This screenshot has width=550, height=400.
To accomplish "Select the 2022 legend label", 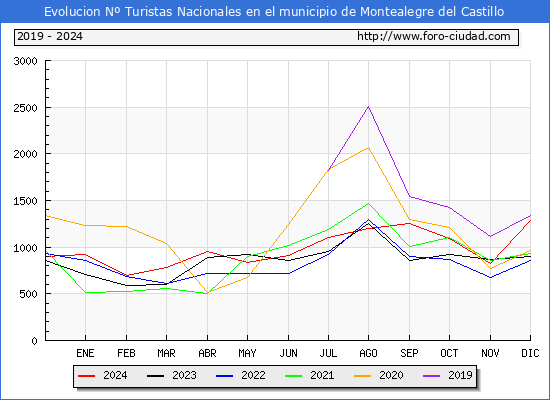I will (x=253, y=375).
